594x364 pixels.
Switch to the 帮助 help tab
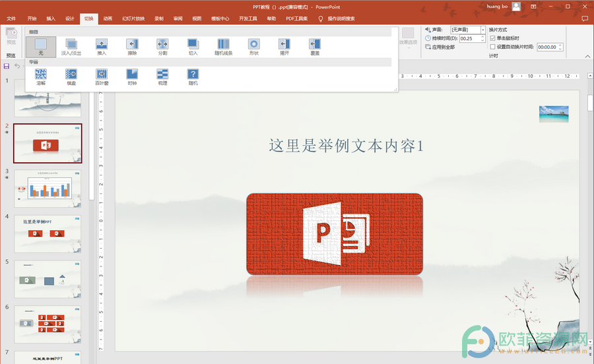[272, 18]
